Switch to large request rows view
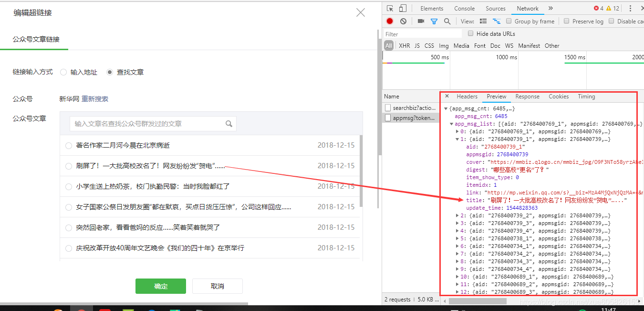644x311 pixels. (x=483, y=21)
